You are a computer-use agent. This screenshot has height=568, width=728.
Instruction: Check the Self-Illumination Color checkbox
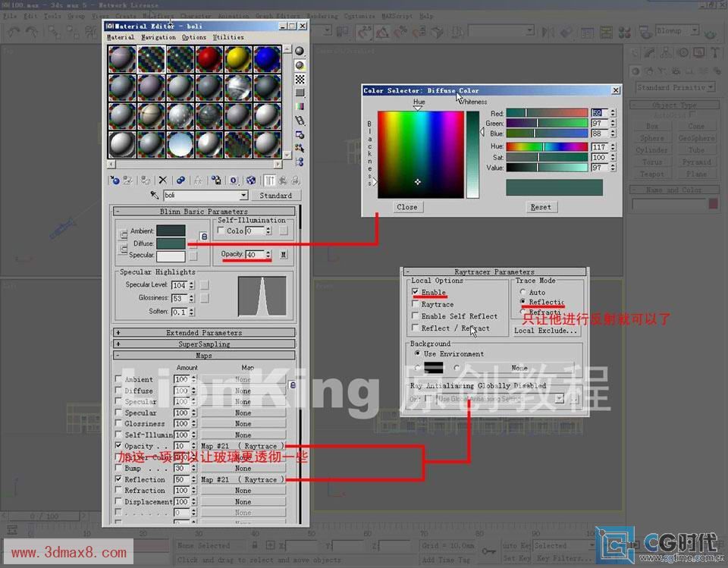(x=221, y=231)
